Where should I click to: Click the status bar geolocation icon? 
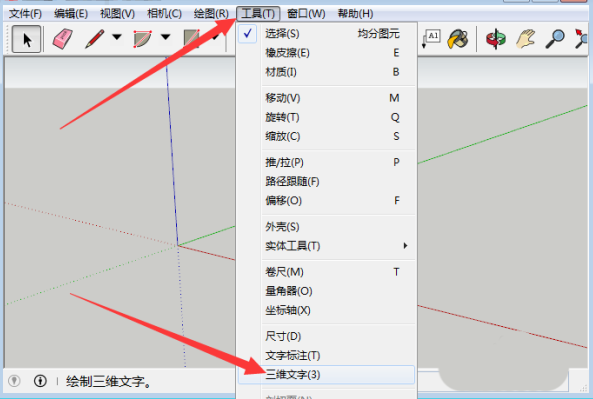click(14, 380)
